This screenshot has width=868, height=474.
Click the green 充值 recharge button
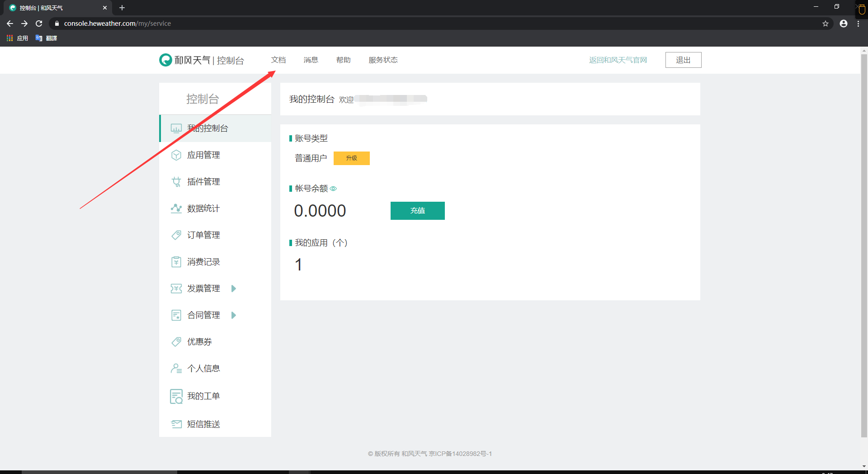(418, 211)
